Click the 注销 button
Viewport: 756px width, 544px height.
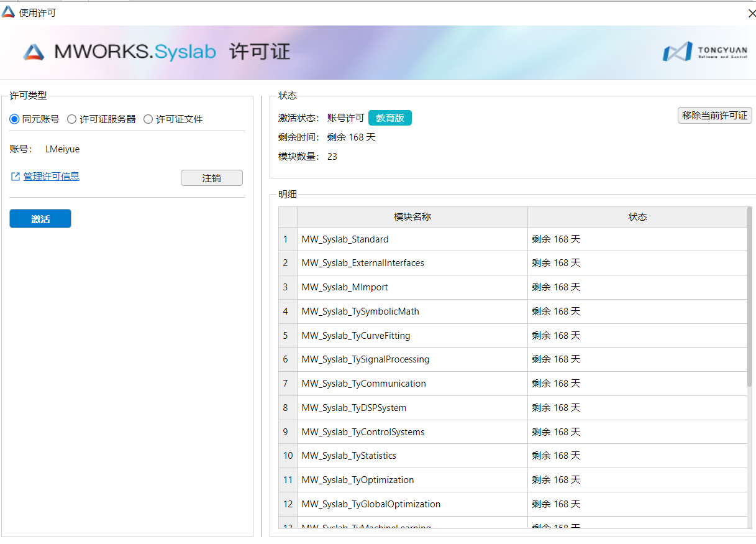(x=212, y=178)
